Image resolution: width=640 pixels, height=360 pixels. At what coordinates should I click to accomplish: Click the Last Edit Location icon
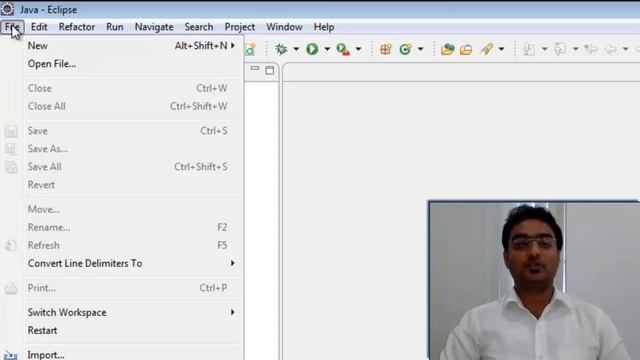point(590,49)
